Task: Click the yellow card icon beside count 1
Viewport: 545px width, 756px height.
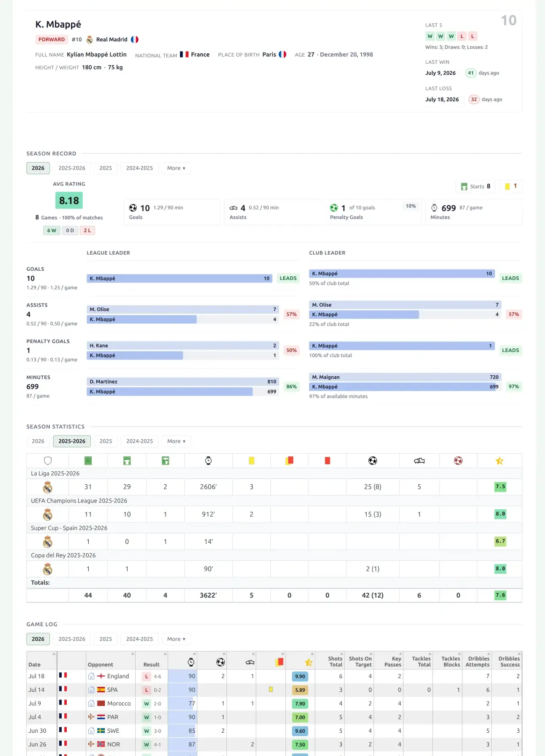Action: [507, 186]
